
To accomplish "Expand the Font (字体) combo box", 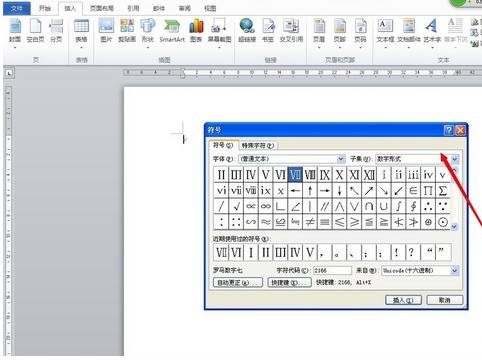I will (x=341, y=159).
